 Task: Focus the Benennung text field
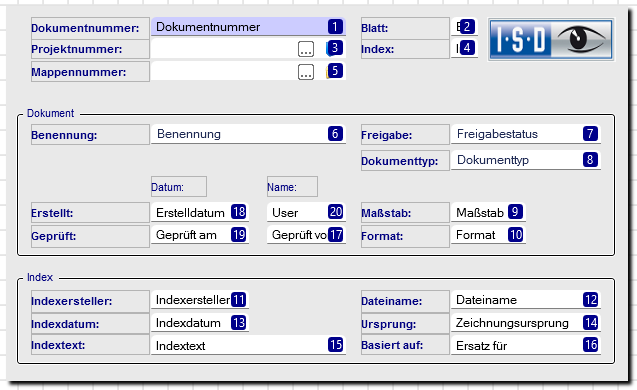click(248, 134)
